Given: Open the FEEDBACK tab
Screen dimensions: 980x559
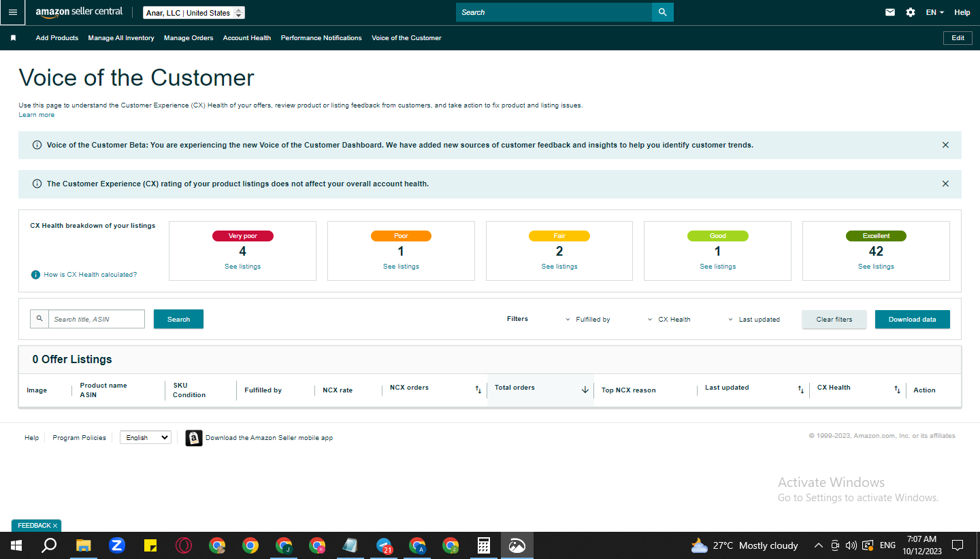Looking at the screenshot, I should pyautogui.click(x=34, y=526).
